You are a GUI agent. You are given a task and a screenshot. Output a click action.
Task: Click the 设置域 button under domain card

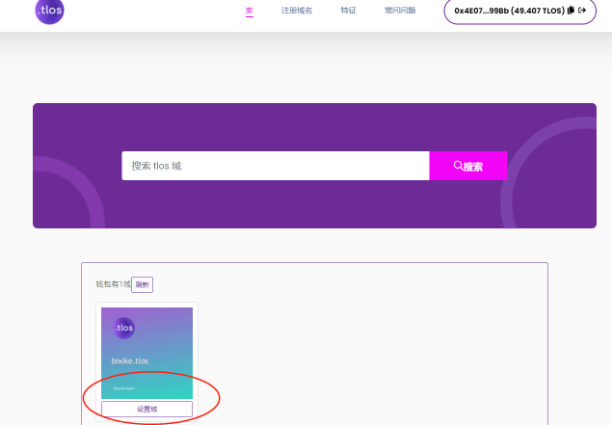[147, 409]
